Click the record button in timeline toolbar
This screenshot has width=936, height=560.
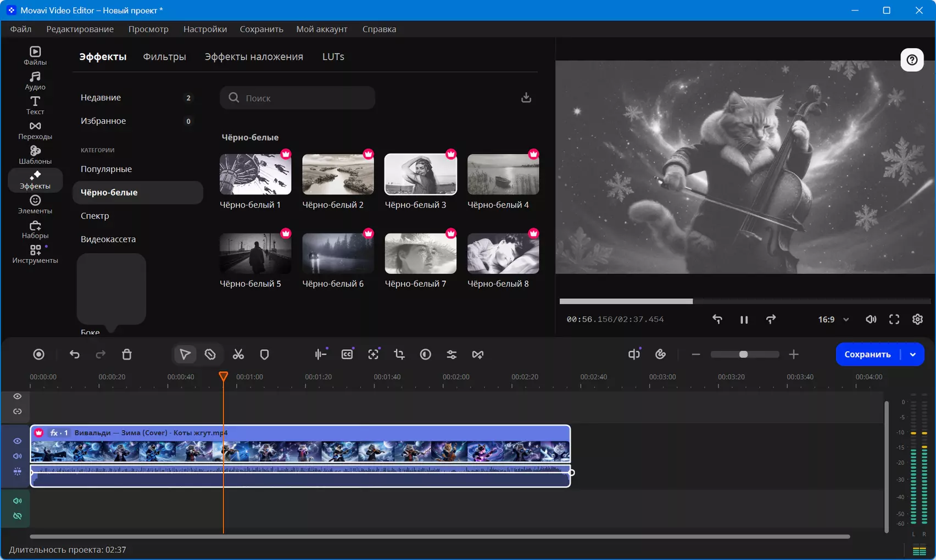(x=38, y=355)
